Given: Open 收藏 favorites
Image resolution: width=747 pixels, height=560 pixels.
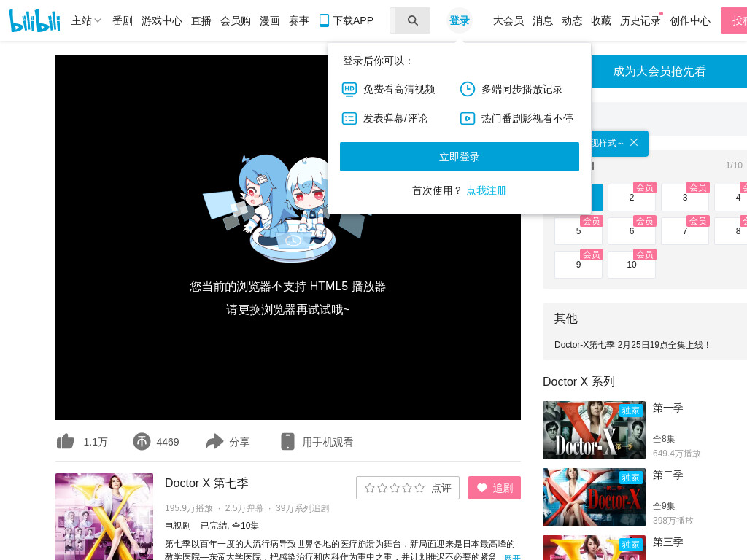Looking at the screenshot, I should click(601, 20).
